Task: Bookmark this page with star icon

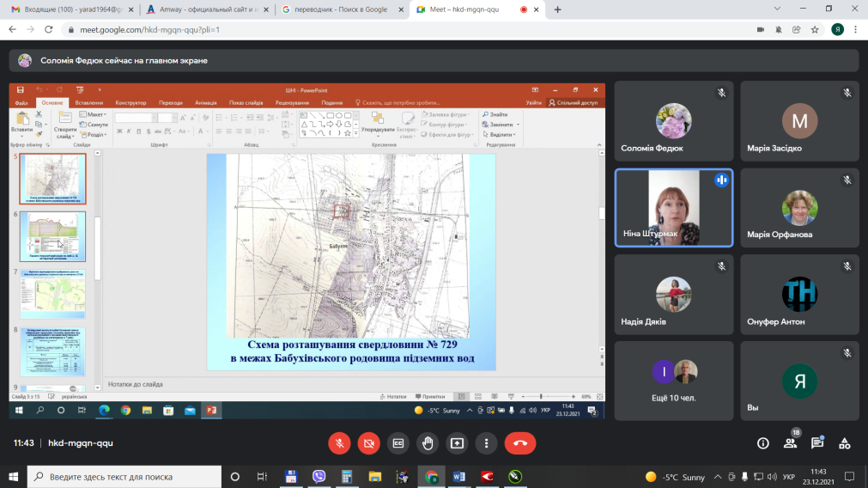Action: coord(816,29)
